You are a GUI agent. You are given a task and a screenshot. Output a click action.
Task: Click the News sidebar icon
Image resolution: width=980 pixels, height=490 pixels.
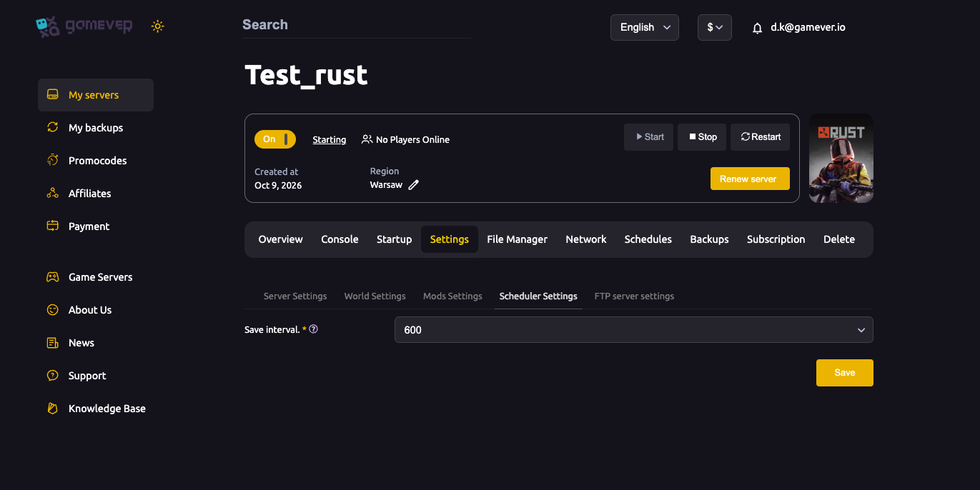[x=52, y=343]
